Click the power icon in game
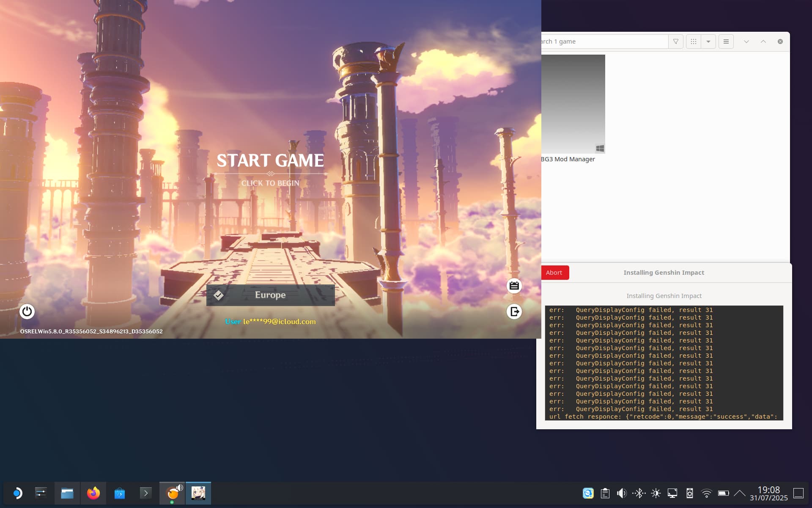The width and height of the screenshot is (812, 508). (27, 312)
